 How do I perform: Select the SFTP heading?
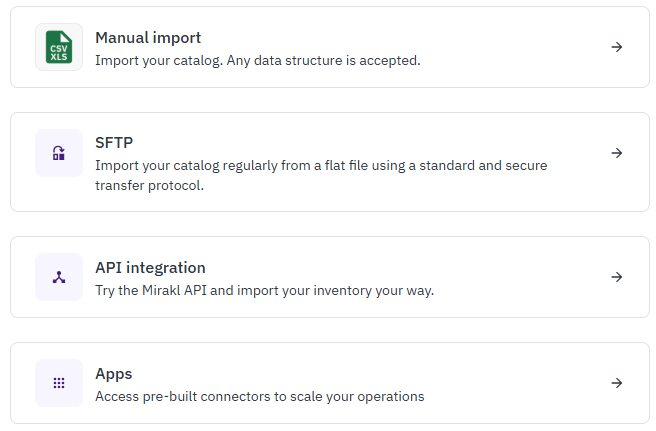(115, 143)
